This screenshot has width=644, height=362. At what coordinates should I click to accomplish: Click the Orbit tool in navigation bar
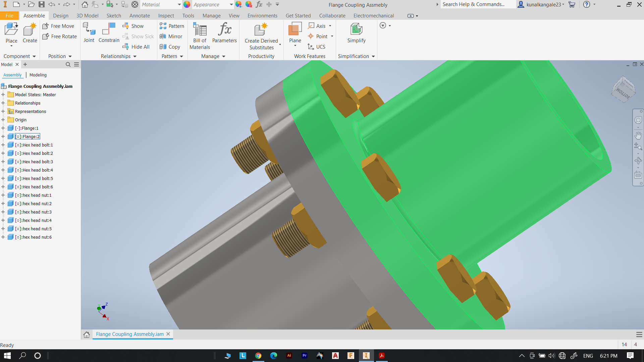pyautogui.click(x=638, y=161)
